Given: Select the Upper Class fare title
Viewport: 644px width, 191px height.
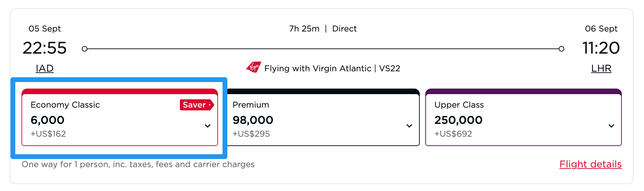Looking at the screenshot, I should coord(459,105).
